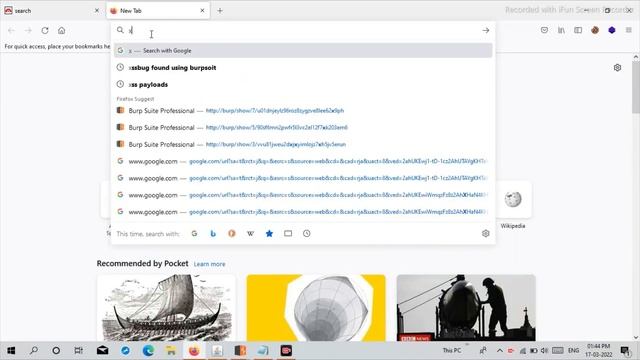Show hidden system tray icons
Image resolution: width=640 pixels, height=360 pixels.
pos(500,350)
